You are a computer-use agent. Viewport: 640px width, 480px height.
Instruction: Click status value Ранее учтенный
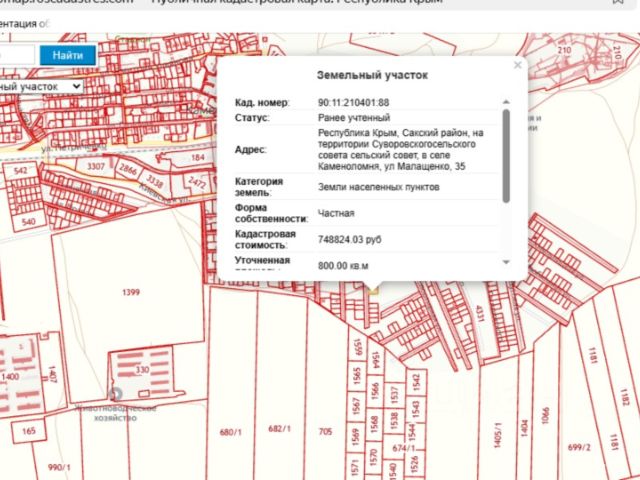(x=354, y=118)
